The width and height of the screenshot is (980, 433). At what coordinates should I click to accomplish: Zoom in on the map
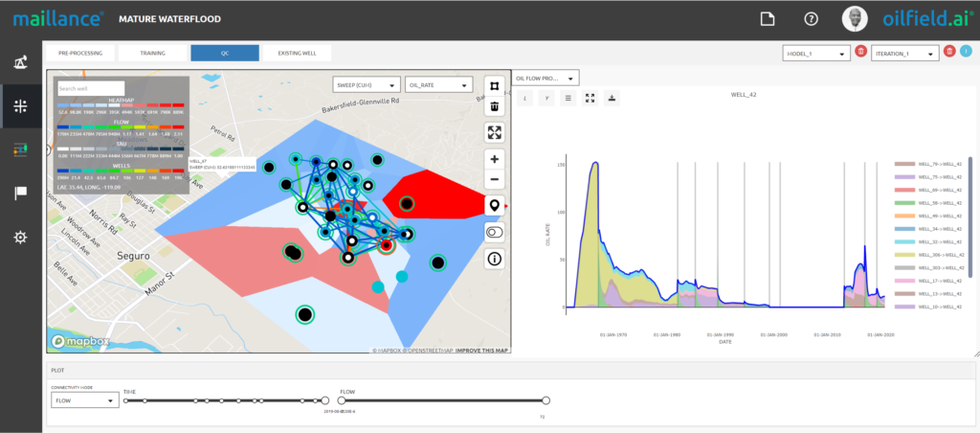coord(495,159)
